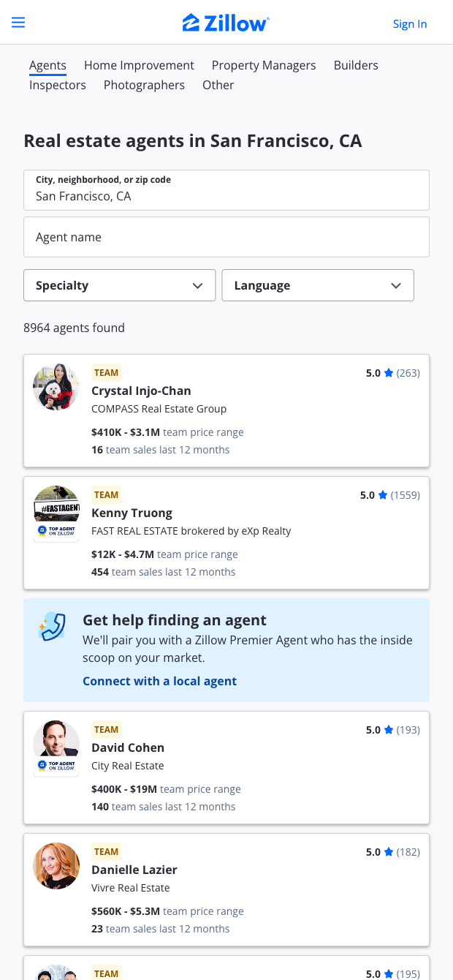Image resolution: width=453 pixels, height=980 pixels.
Task: Open Danielle Lazier's profile photo
Action: coord(56,866)
